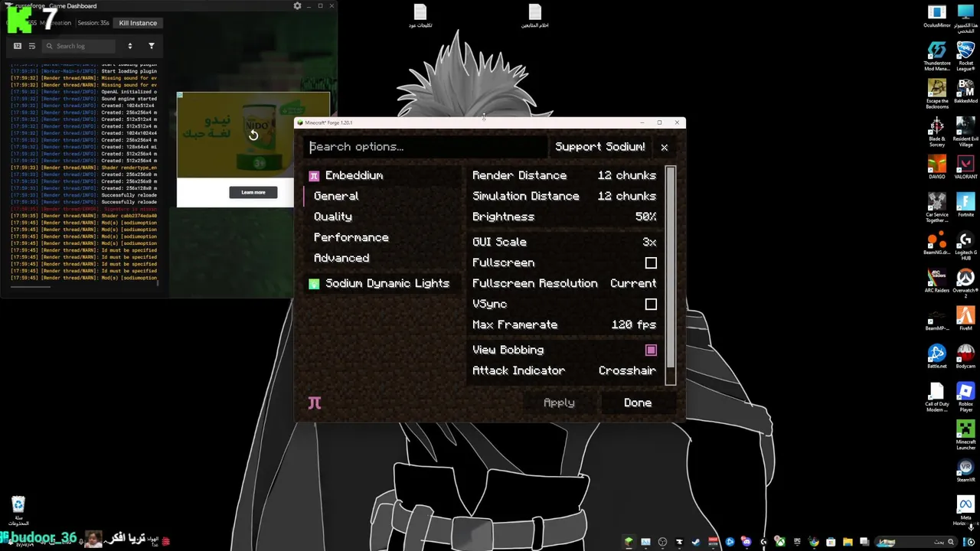This screenshot has width=980, height=551.
Task: Open Bodycam desktop shortcut
Action: 965,357
